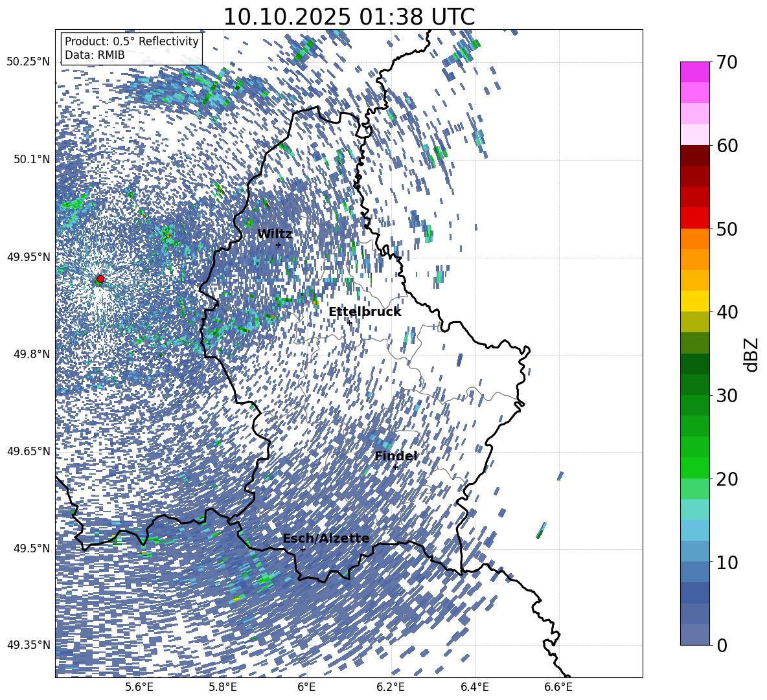Click the 50.25°N latitude label

coord(29,62)
